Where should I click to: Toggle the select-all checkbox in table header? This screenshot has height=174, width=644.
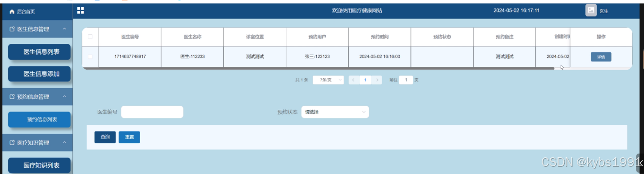pos(90,37)
